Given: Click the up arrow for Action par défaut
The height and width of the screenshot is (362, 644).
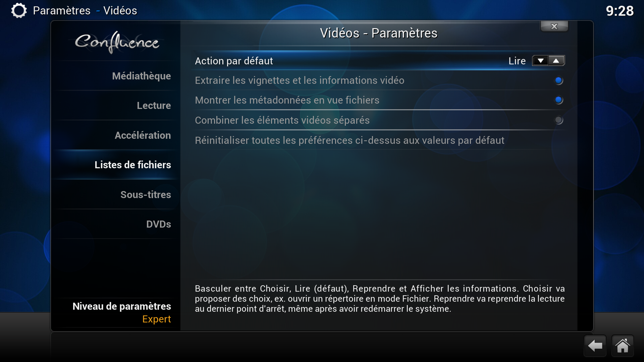Looking at the screenshot, I should point(556,61).
